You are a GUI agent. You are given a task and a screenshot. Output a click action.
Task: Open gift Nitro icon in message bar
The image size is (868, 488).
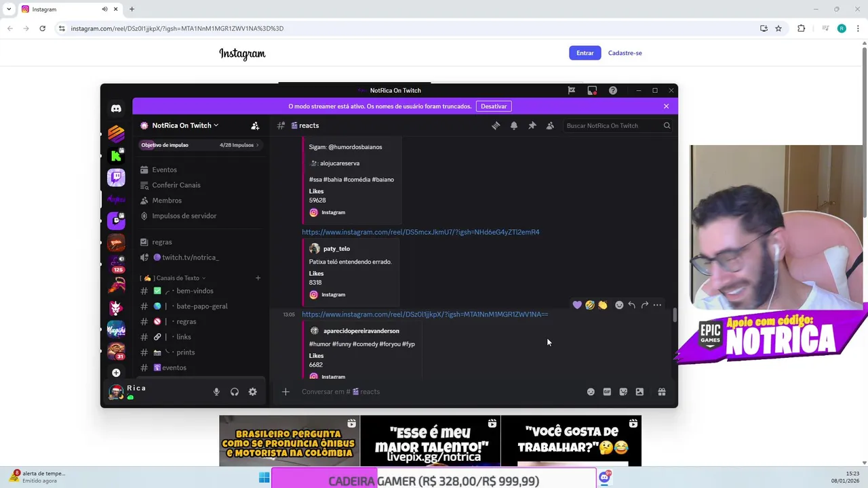point(662,392)
